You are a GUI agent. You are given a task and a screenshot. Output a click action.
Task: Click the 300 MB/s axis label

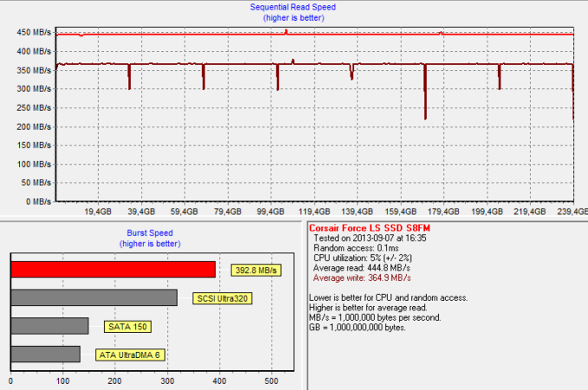pyautogui.click(x=34, y=88)
